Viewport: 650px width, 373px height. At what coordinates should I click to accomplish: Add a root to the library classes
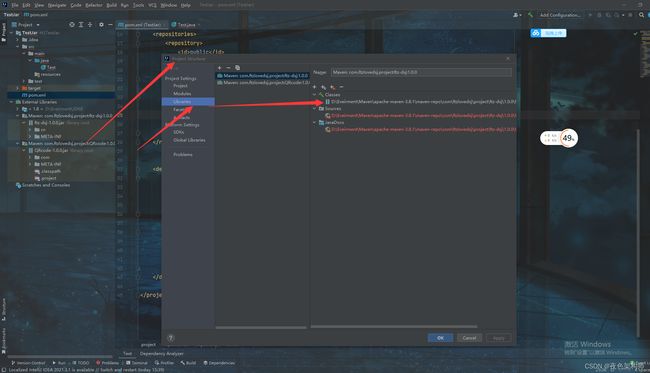314,87
